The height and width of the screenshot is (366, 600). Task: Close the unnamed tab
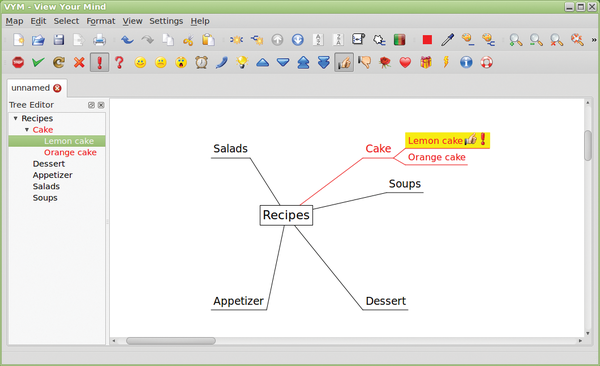(57, 88)
